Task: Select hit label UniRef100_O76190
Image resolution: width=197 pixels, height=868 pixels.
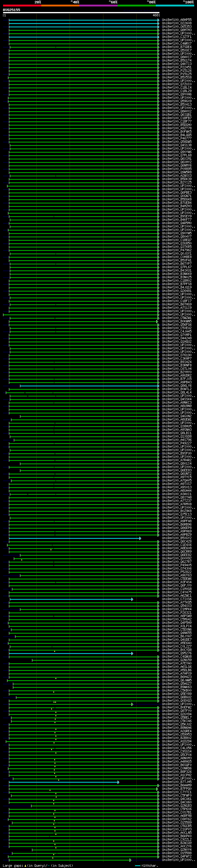Action: pyautogui.click(x=177, y=355)
